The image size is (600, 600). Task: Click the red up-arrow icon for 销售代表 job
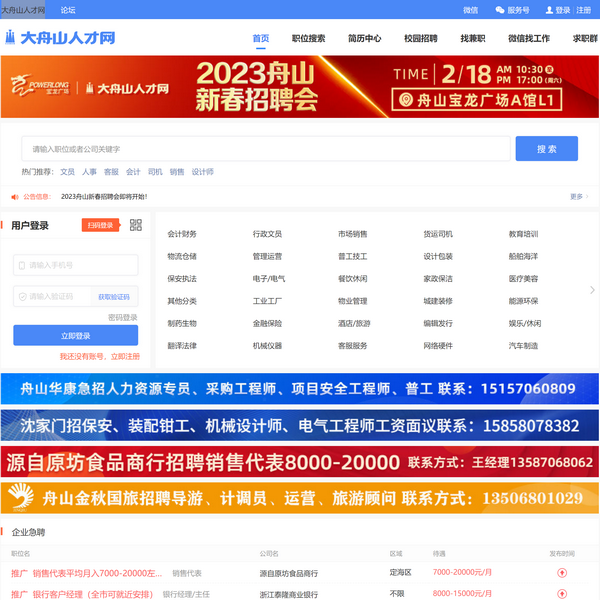pos(562,573)
